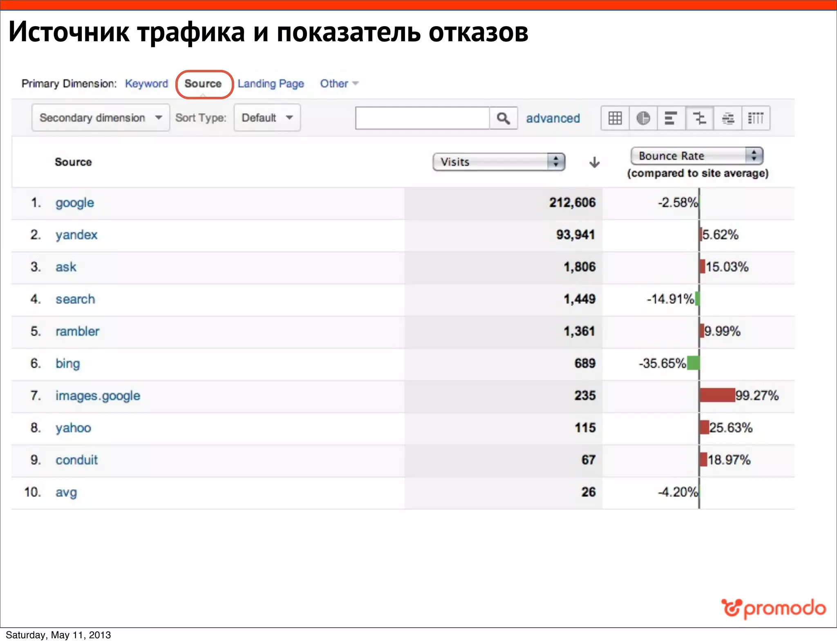Open the Sort Type Default dropdown
This screenshot has height=644, width=837.
(267, 118)
